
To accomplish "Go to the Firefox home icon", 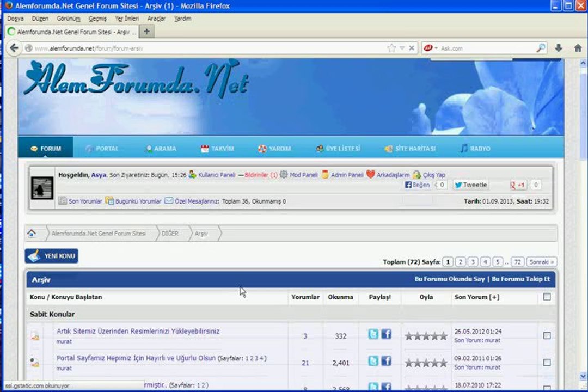I will click(x=578, y=48).
